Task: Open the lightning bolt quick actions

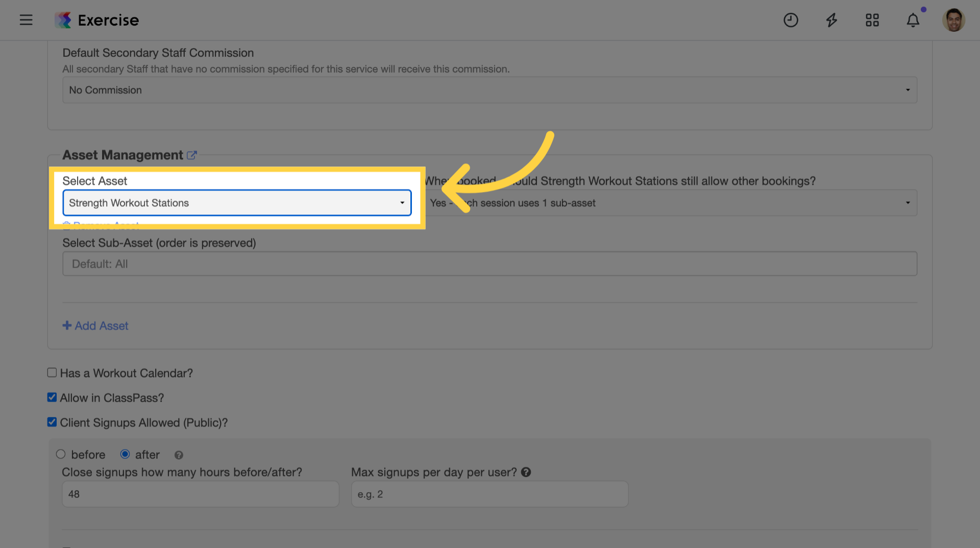Action: 831,20
